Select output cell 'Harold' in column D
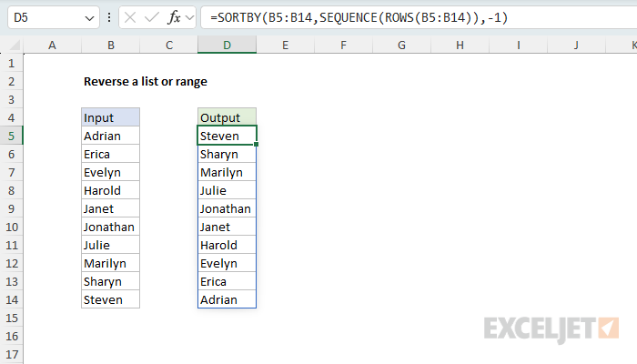The height and width of the screenshot is (364, 637). point(227,245)
